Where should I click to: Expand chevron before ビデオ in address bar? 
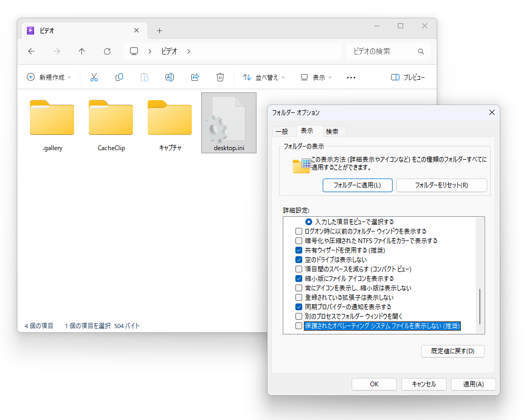coord(150,51)
